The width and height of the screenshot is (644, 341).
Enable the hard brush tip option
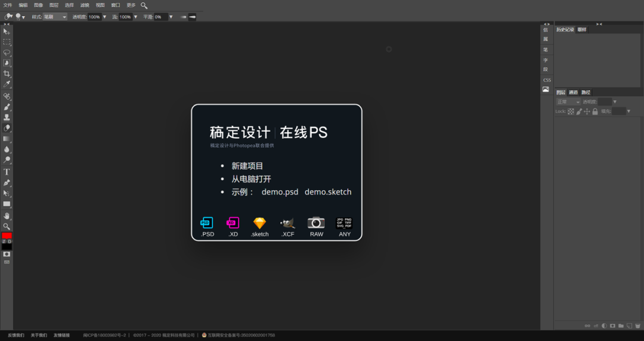pos(192,17)
